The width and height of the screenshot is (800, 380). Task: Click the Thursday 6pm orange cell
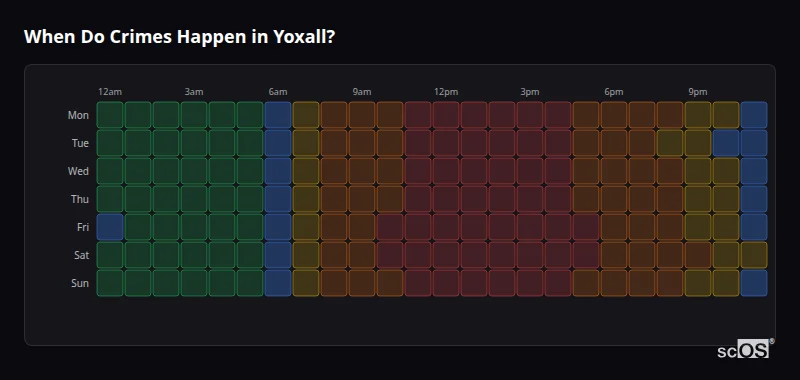(x=614, y=199)
